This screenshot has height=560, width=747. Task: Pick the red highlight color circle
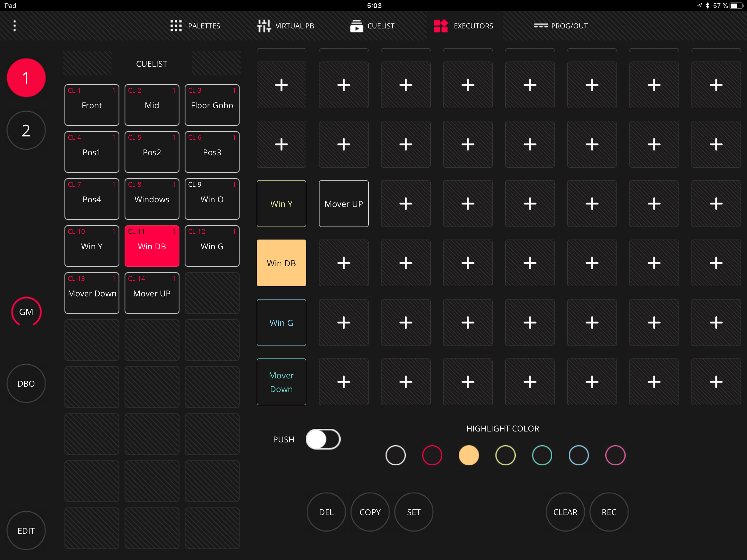coord(432,455)
